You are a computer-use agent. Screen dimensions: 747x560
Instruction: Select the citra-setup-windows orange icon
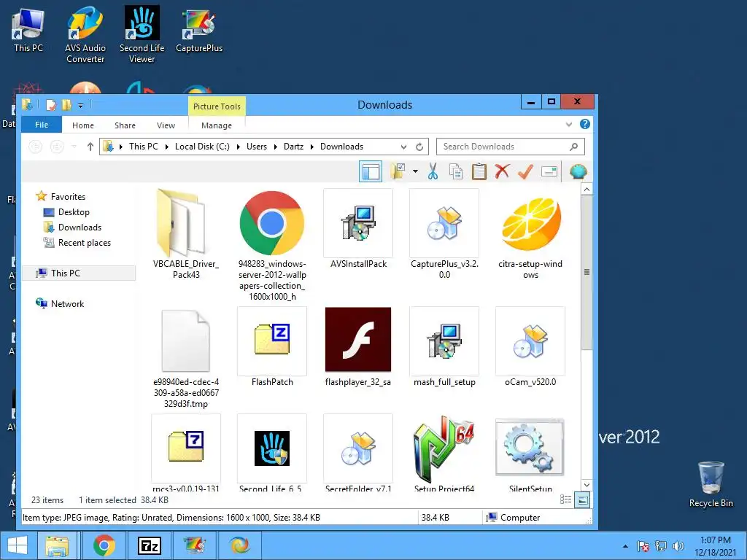click(x=530, y=234)
